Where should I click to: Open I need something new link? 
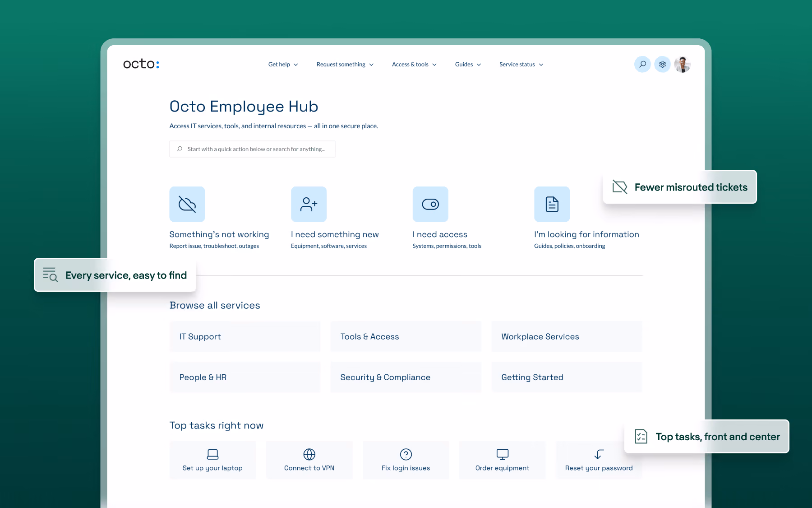pyautogui.click(x=335, y=234)
